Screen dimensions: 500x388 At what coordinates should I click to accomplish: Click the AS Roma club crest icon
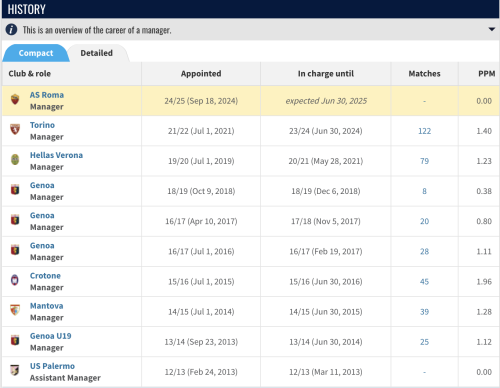pyautogui.click(x=15, y=99)
